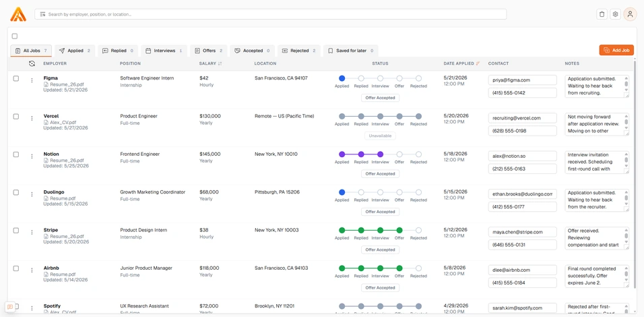
Task: Click Offer Accepted button for Airbnb
Action: (x=381, y=288)
